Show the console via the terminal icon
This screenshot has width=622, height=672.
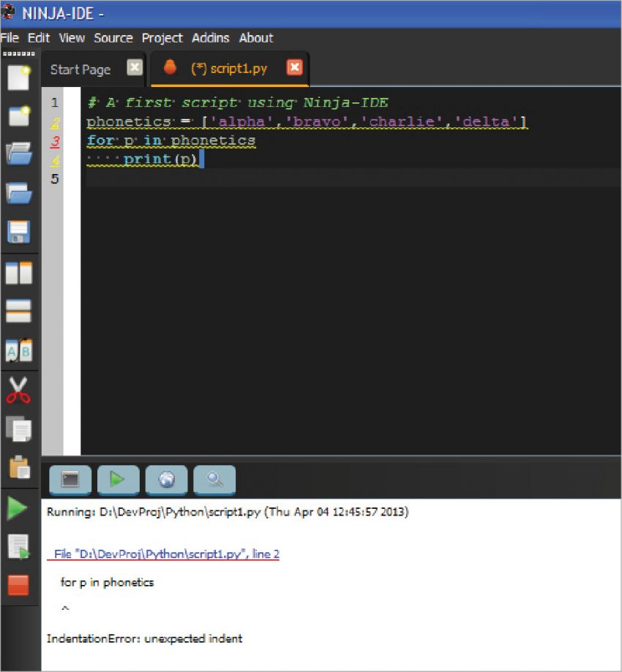[70, 480]
